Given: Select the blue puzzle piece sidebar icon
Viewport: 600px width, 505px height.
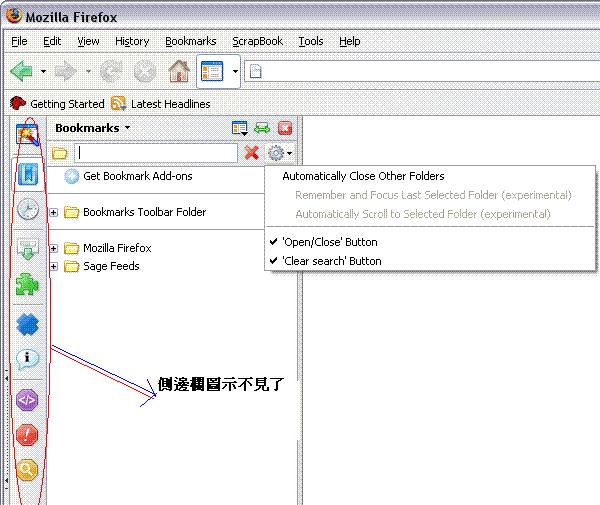Looking at the screenshot, I should coord(28,324).
